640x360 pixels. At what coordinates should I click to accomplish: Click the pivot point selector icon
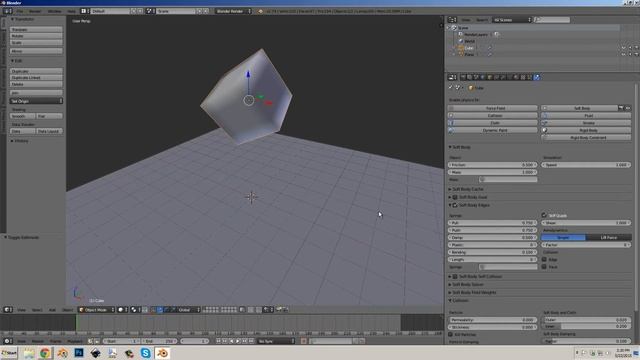click(135, 310)
